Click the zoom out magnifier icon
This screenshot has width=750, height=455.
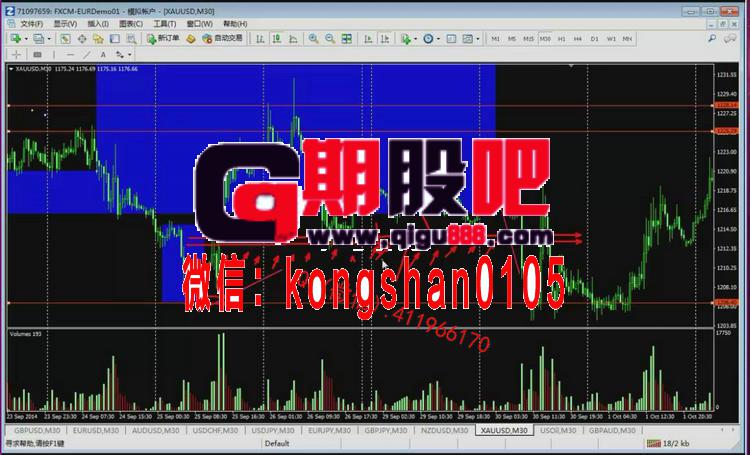coord(330,39)
